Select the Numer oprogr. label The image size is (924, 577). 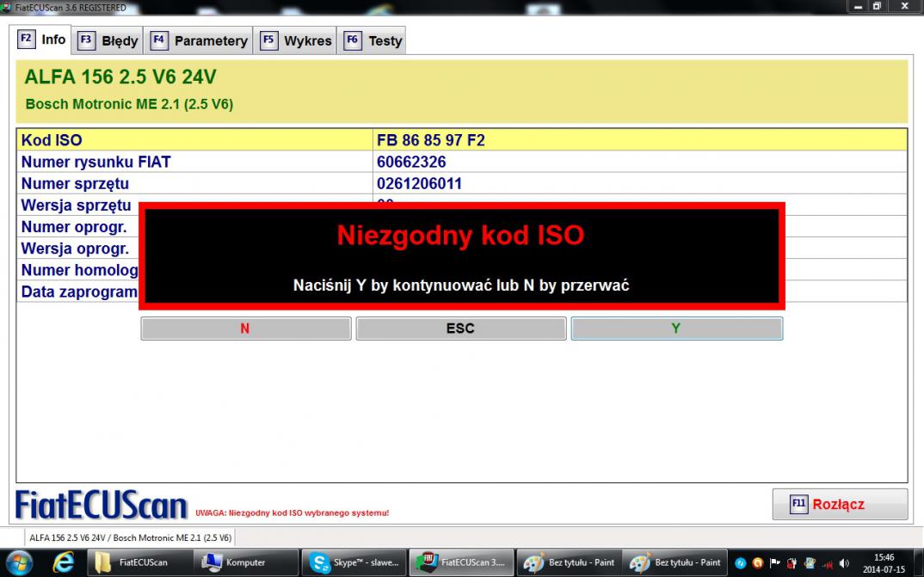coord(74,227)
